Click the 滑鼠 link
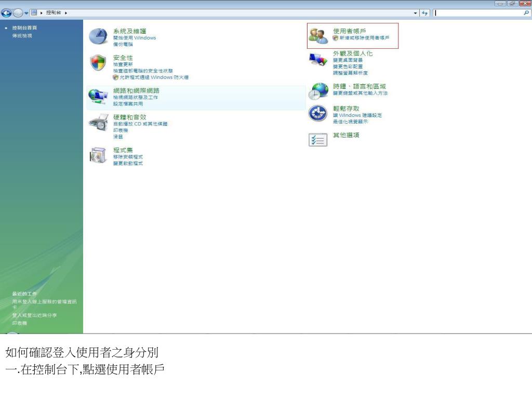 click(118, 137)
